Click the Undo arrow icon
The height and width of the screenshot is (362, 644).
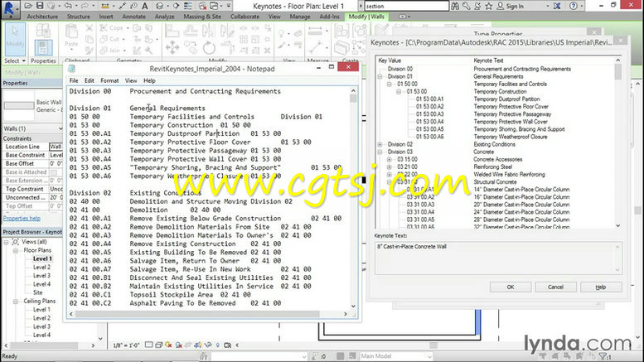pos(68,6)
